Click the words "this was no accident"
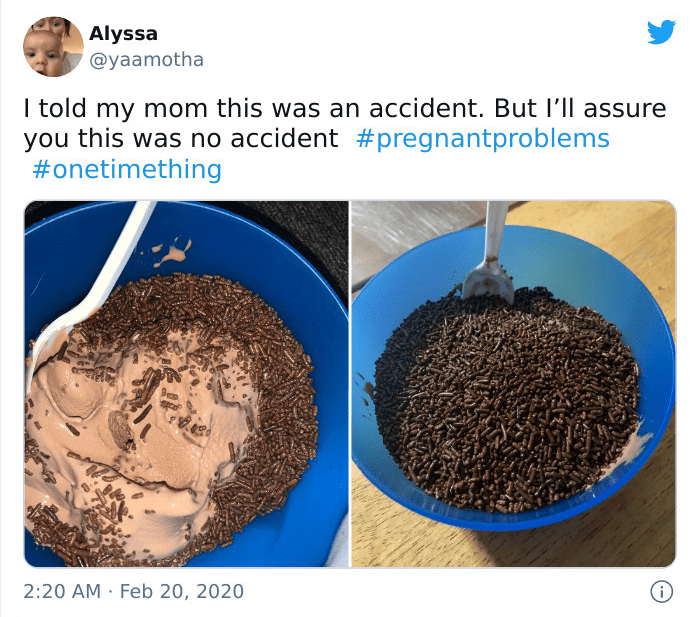Viewport: 699px width, 617px height. point(208,139)
